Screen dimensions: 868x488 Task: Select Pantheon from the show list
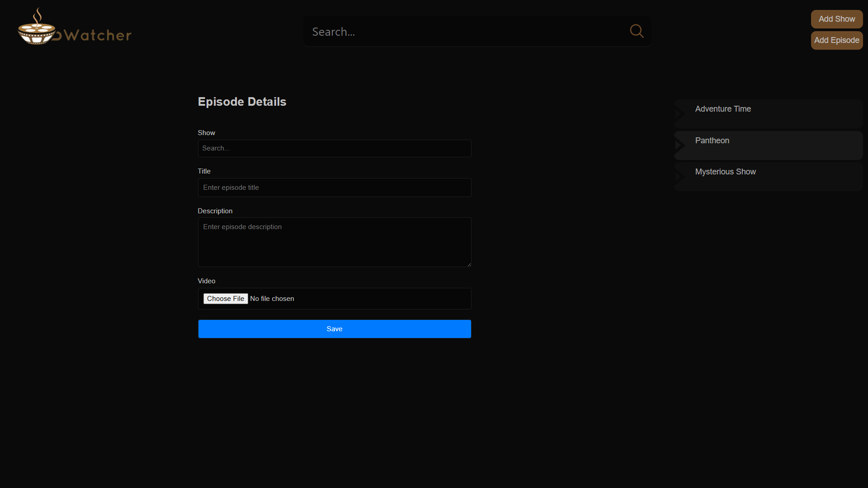tap(712, 141)
